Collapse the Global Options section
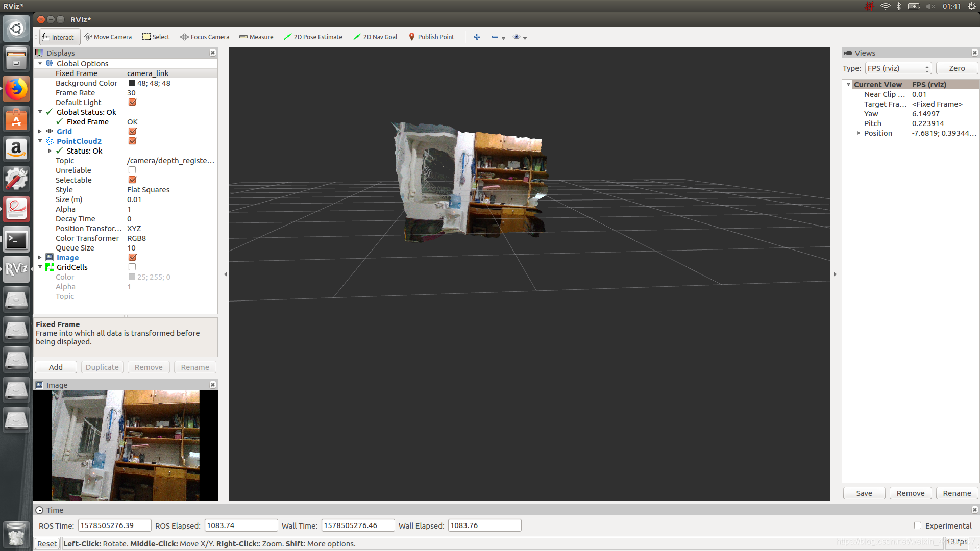 tap(40, 64)
